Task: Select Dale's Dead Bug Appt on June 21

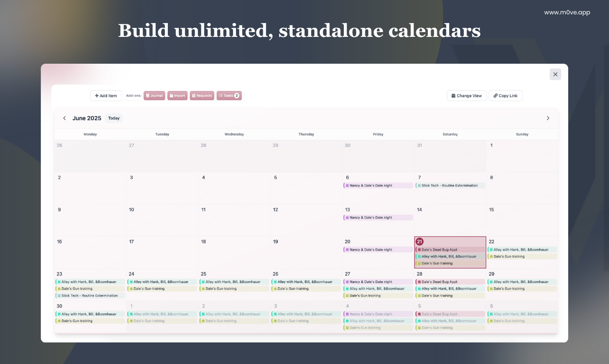Action: pos(450,250)
